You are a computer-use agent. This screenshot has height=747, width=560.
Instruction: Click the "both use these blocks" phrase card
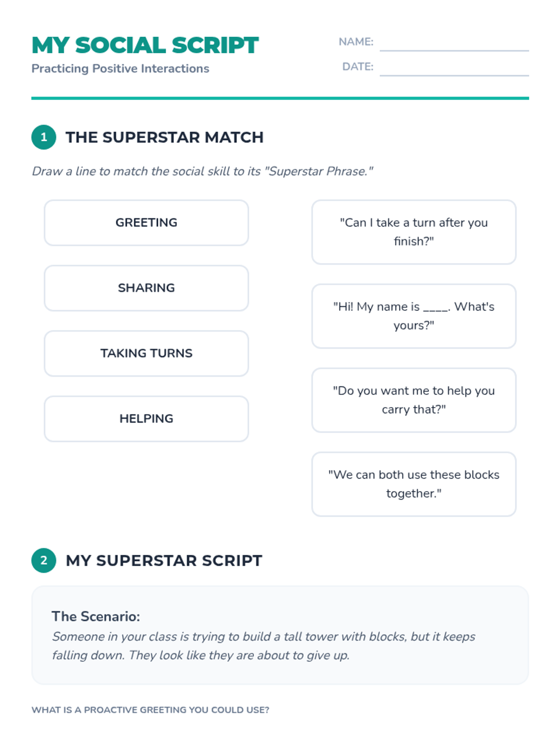414,484
